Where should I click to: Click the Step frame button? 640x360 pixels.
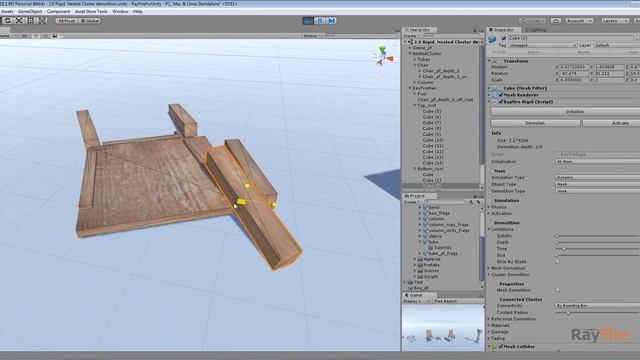tap(331, 20)
